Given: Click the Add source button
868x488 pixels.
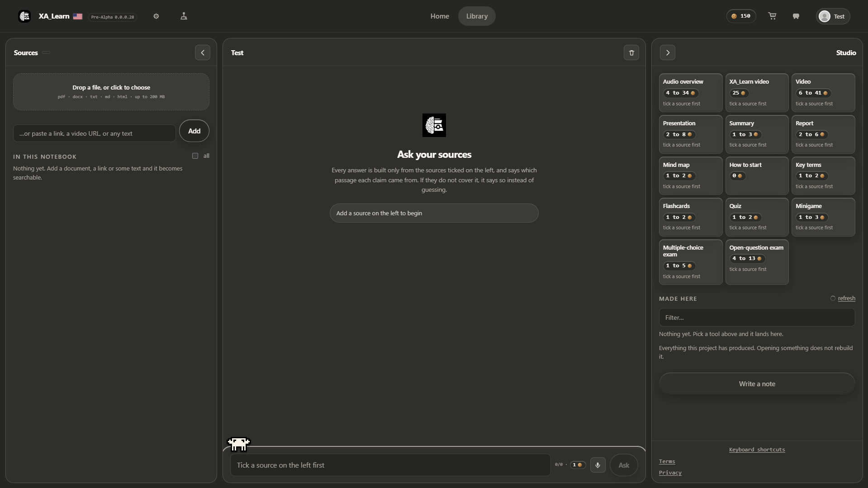Looking at the screenshot, I should [x=194, y=131].
